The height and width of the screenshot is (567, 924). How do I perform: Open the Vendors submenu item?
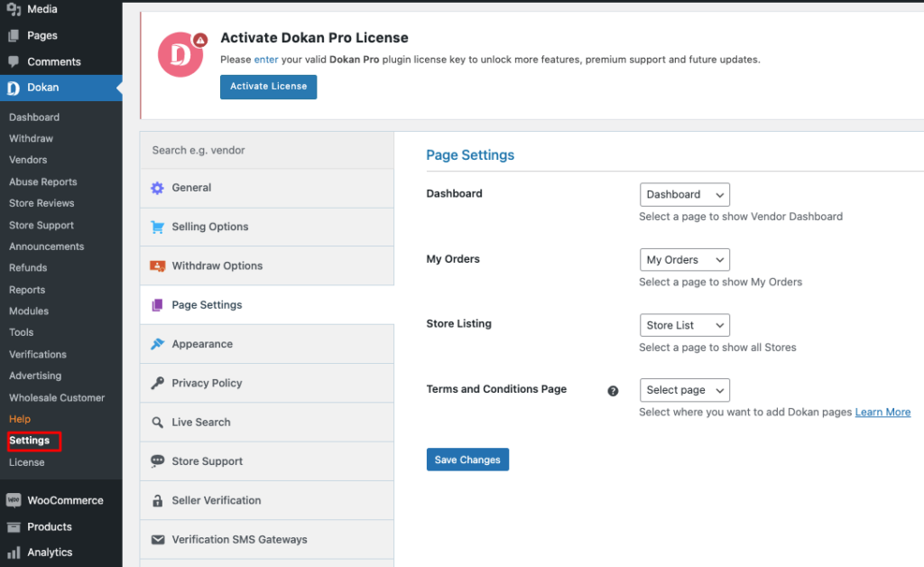(x=28, y=160)
